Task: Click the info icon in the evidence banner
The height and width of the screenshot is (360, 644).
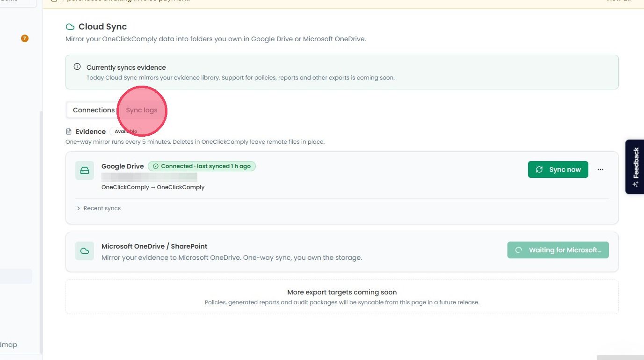Action: coord(77,67)
